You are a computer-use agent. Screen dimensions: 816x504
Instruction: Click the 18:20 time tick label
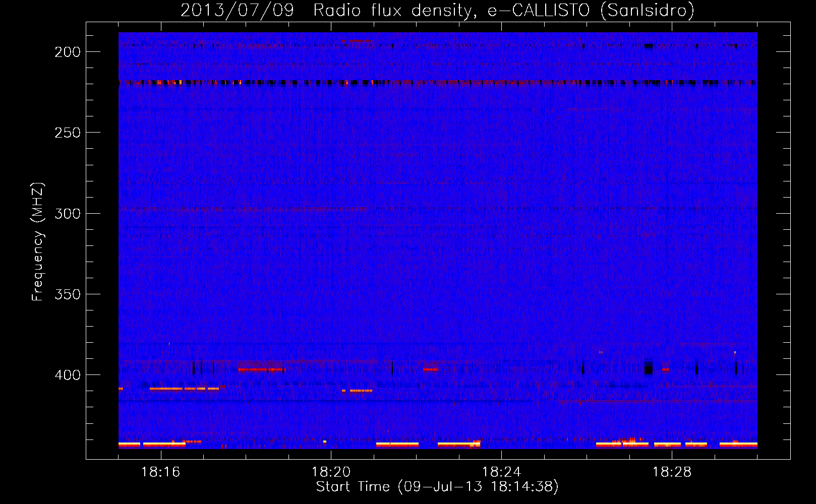[331, 472]
